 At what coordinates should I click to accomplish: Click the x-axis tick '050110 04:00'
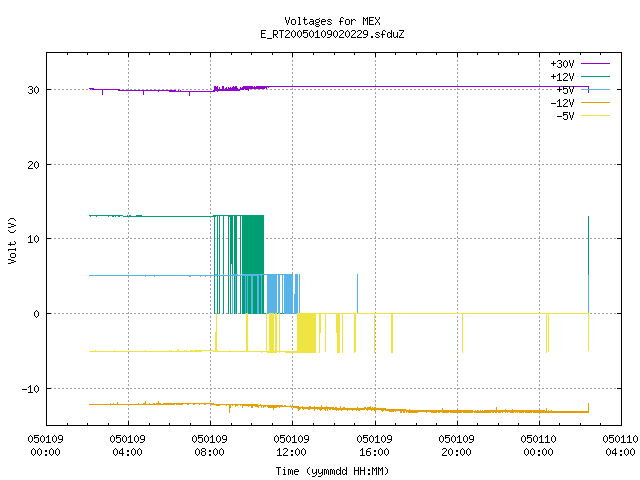click(620, 446)
